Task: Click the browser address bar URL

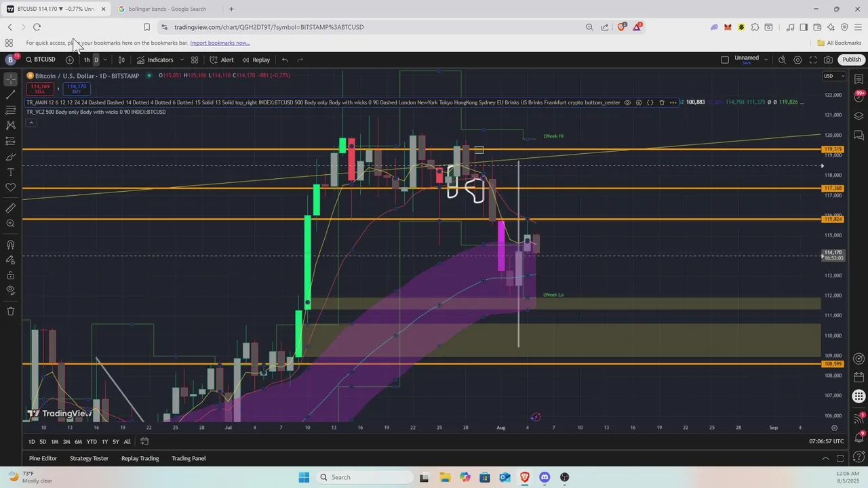Action: (x=269, y=27)
